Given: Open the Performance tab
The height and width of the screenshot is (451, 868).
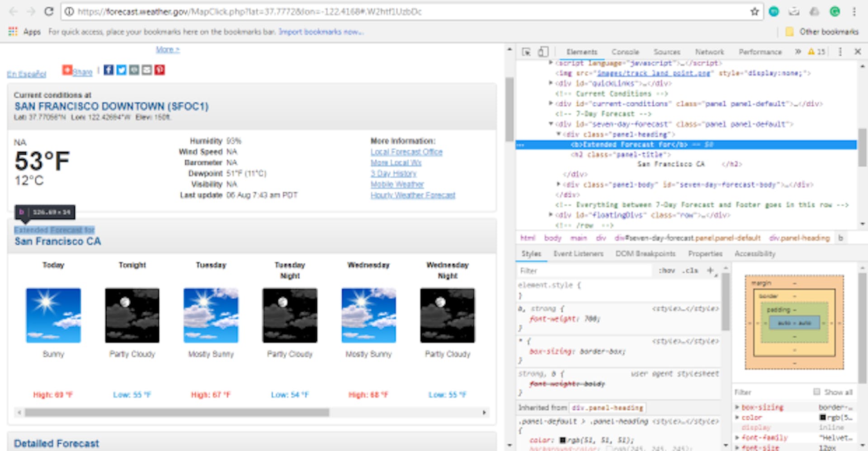Looking at the screenshot, I should click(x=760, y=52).
